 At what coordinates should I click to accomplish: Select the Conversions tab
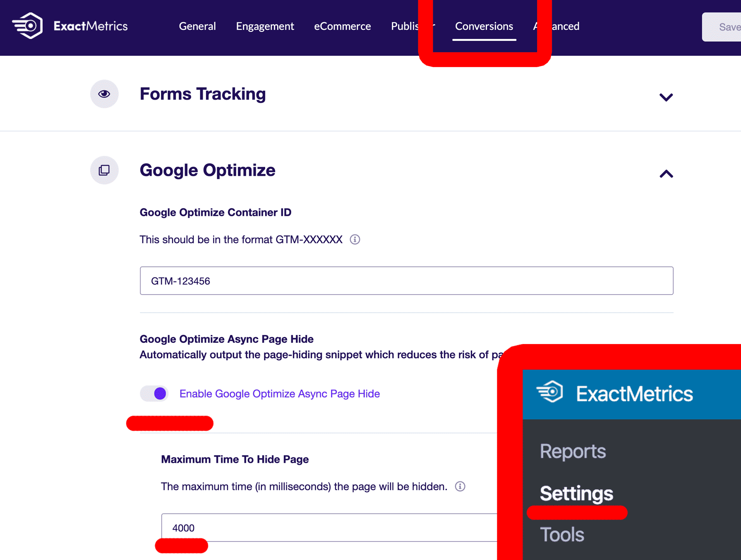(x=484, y=26)
